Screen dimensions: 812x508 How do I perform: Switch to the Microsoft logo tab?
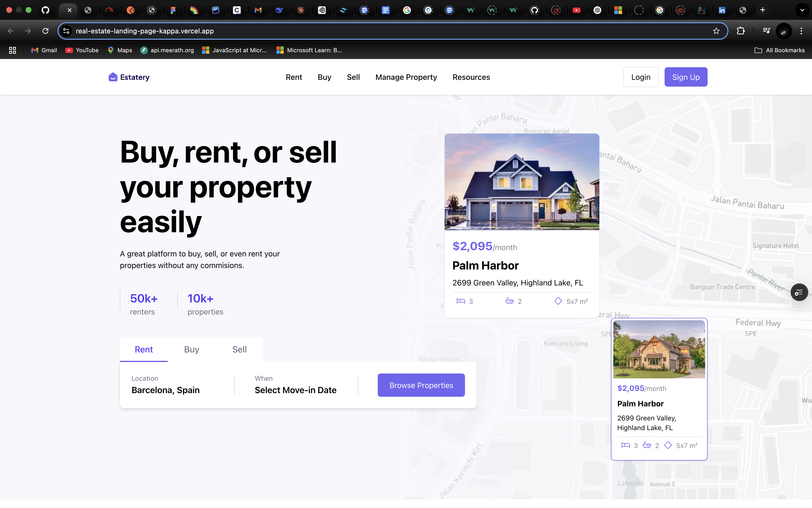click(x=618, y=10)
